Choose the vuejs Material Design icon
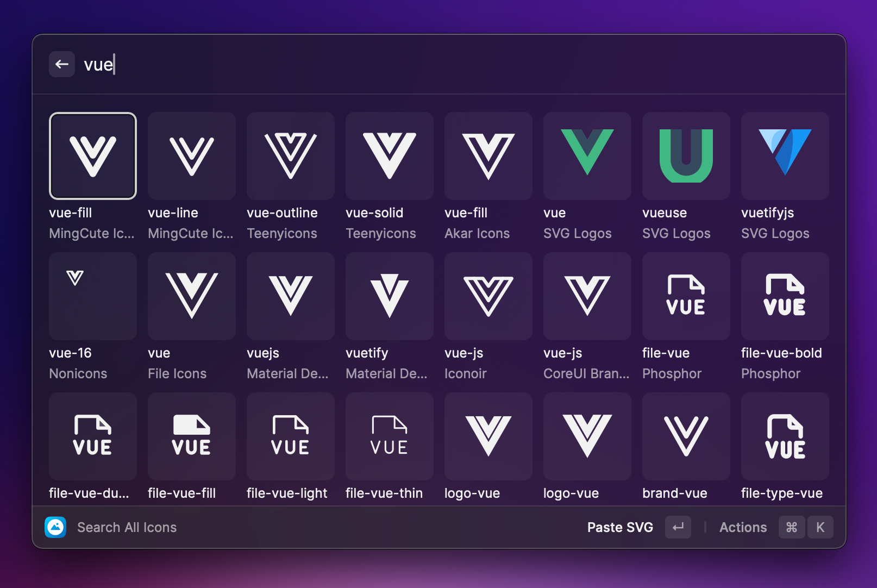 (290, 296)
